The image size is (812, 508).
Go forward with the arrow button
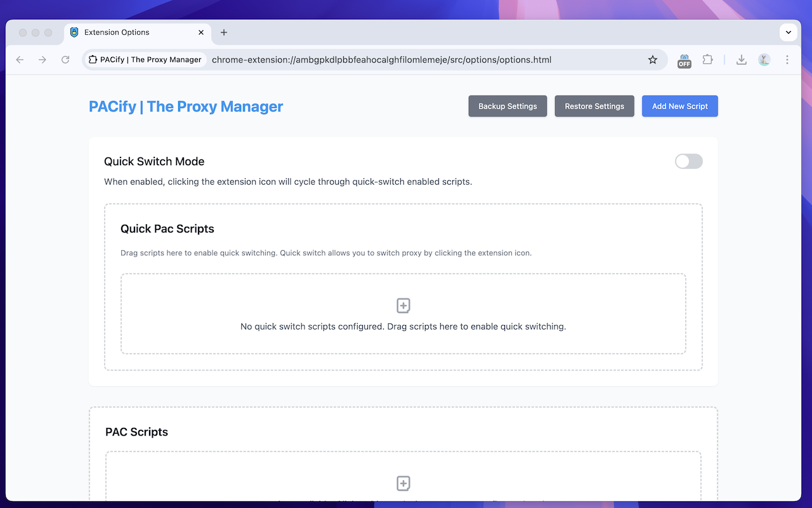click(x=43, y=60)
